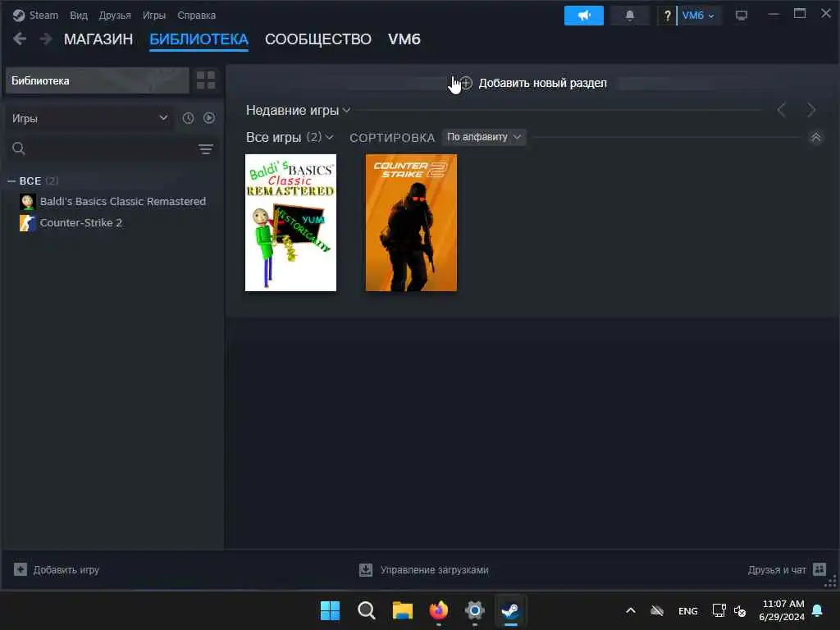Open the Вид menu
840x630 pixels.
[x=79, y=15]
